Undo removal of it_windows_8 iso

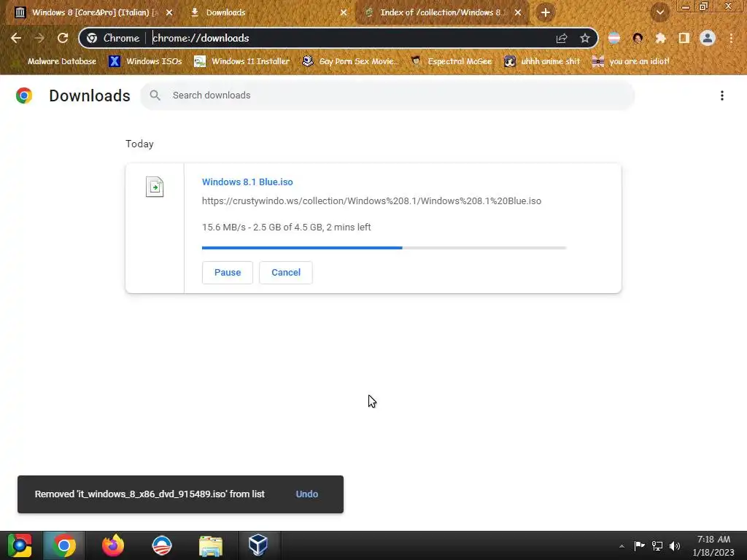click(307, 494)
